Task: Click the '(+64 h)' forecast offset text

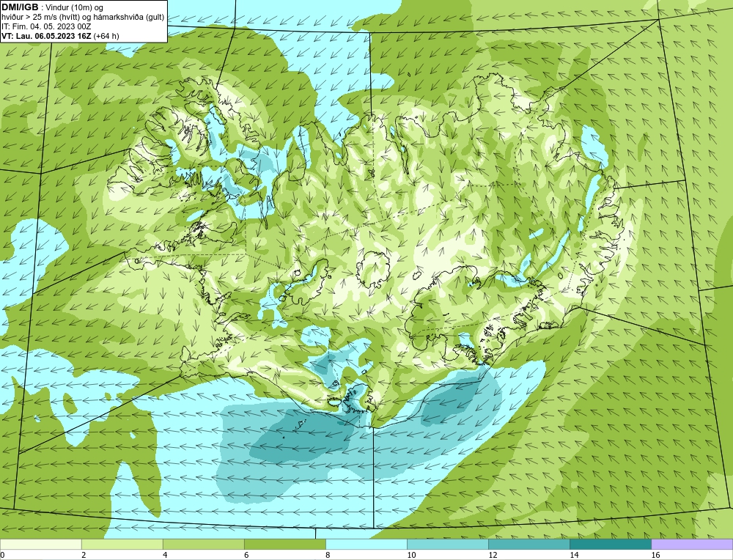Action: point(106,36)
